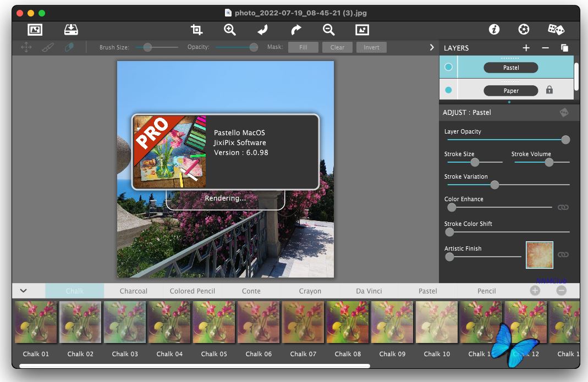The height and width of the screenshot is (382, 588).
Task: Switch to the Crayon tab
Action: click(x=310, y=291)
